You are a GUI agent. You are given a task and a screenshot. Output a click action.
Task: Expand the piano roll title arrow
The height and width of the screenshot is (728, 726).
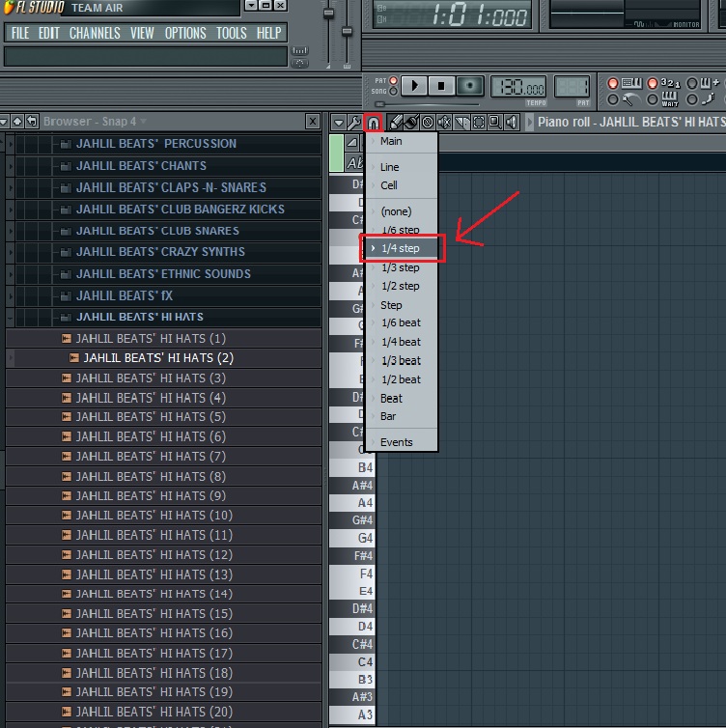point(529,122)
